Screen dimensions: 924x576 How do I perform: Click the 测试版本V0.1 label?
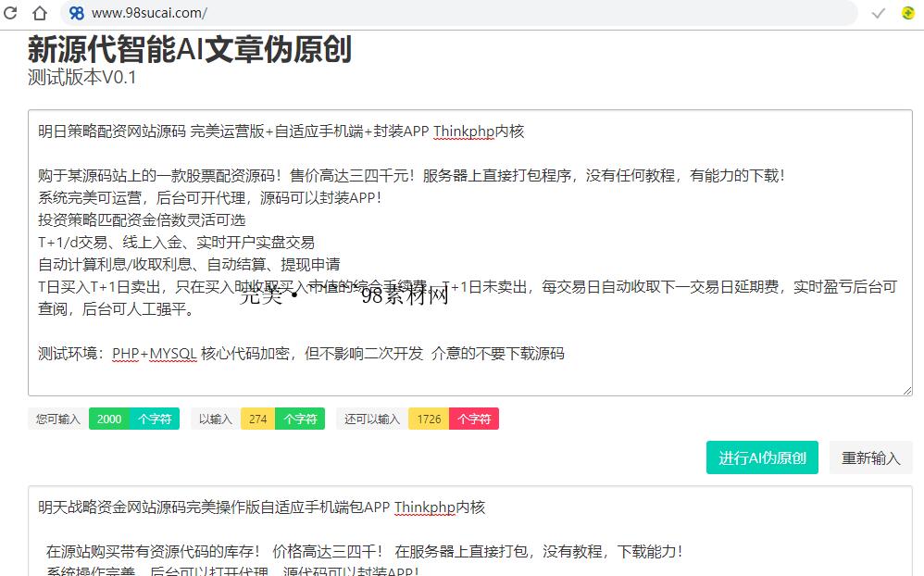80,79
